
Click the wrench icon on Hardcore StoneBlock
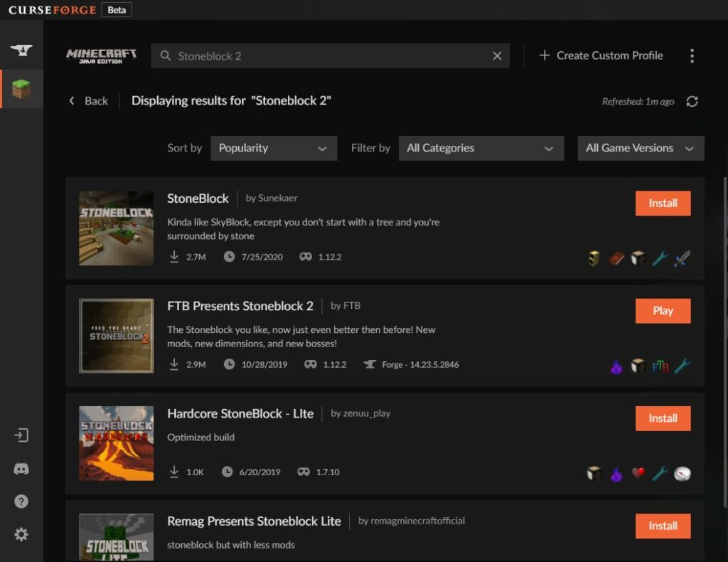[x=660, y=474]
